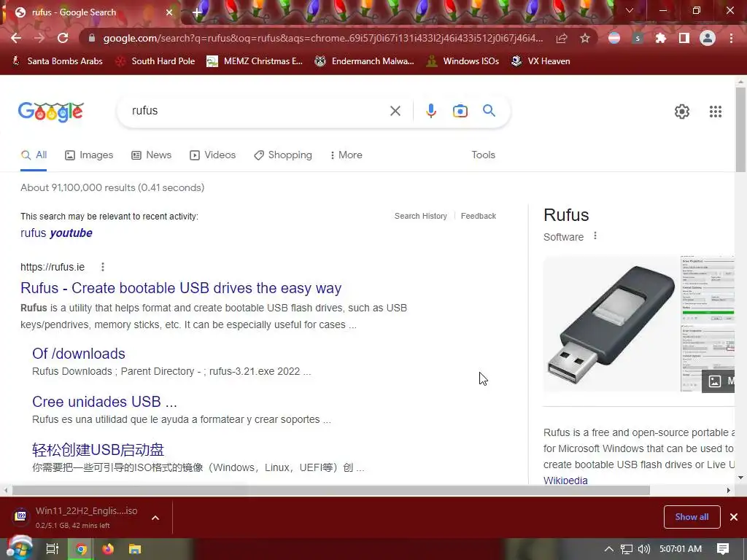Open Firefox from the taskbar

(108, 549)
